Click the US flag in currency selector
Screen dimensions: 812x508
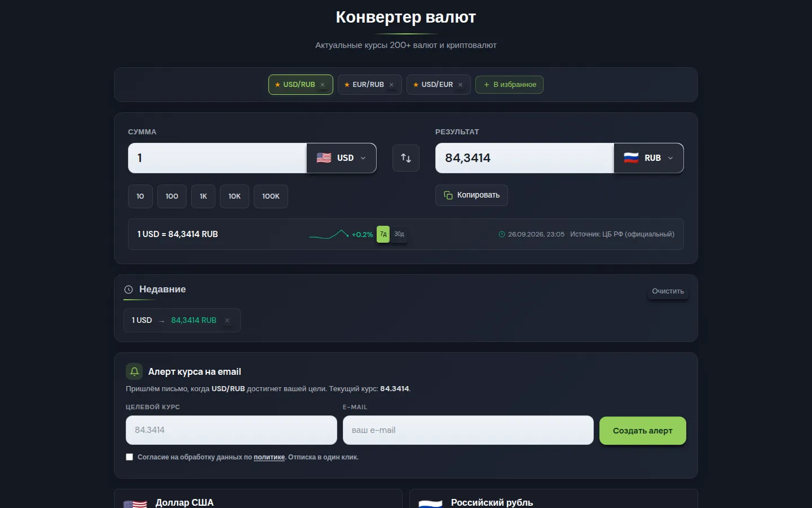pos(324,158)
